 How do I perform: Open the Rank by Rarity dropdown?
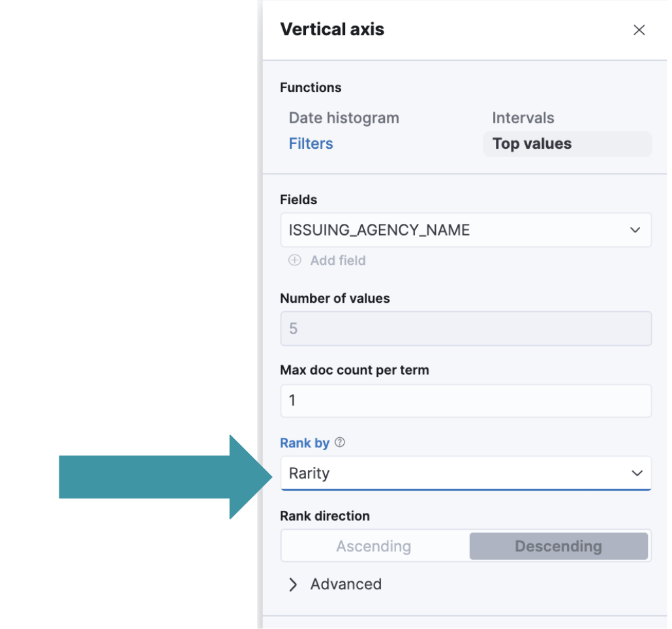[457, 473]
